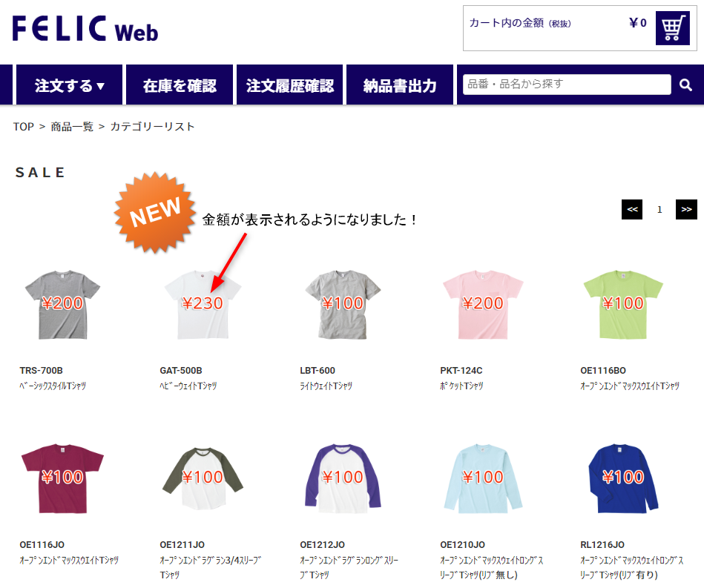Open the 納品書出力 menu

tap(400, 85)
